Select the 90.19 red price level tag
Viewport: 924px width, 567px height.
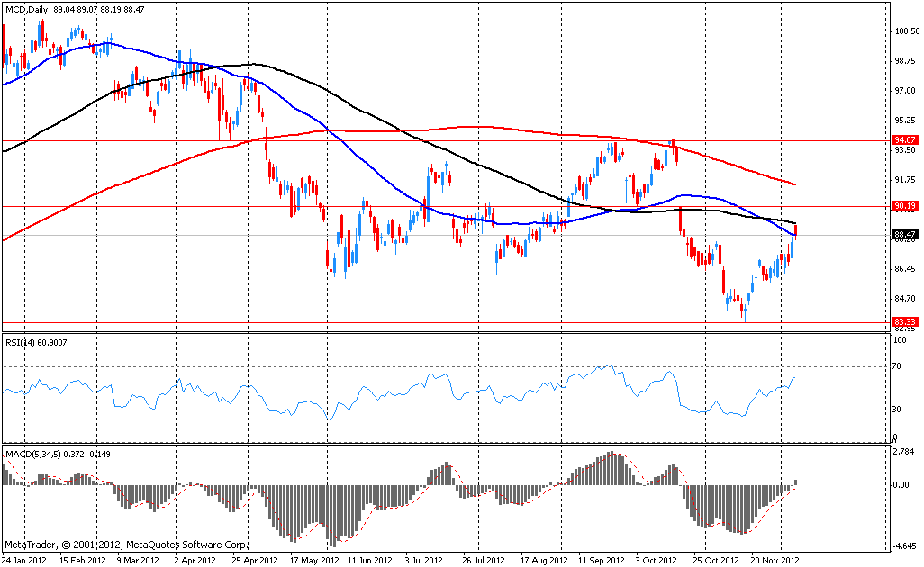click(905, 205)
